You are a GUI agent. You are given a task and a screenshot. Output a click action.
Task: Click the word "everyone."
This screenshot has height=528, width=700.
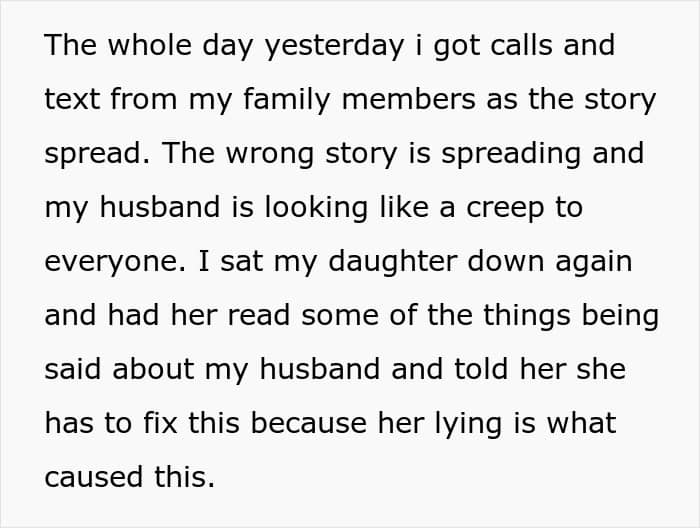pyautogui.click(x=115, y=263)
